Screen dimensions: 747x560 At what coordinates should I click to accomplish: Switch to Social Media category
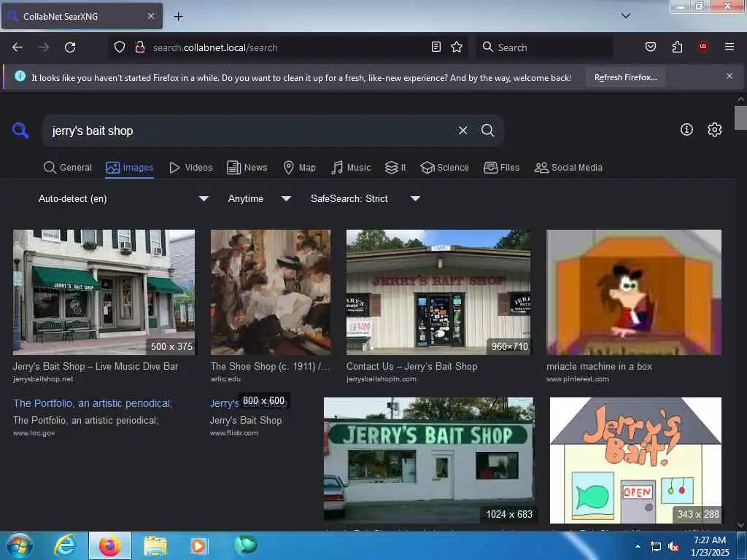(x=569, y=168)
